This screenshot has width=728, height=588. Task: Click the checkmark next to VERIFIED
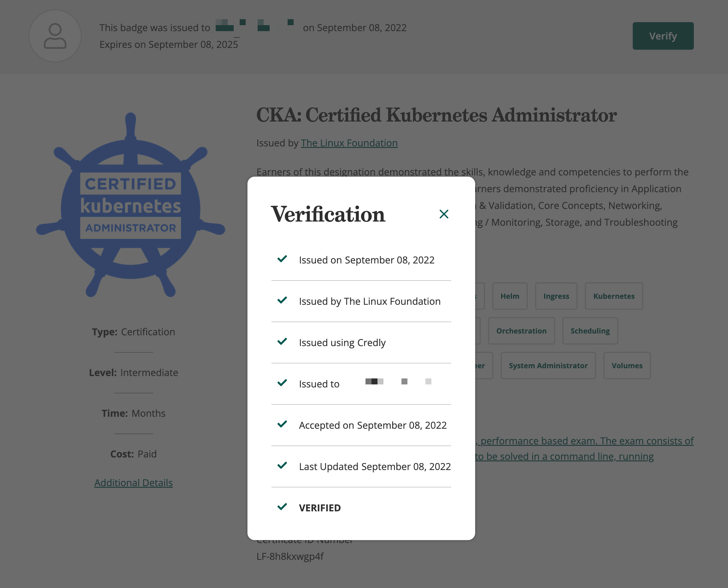282,507
